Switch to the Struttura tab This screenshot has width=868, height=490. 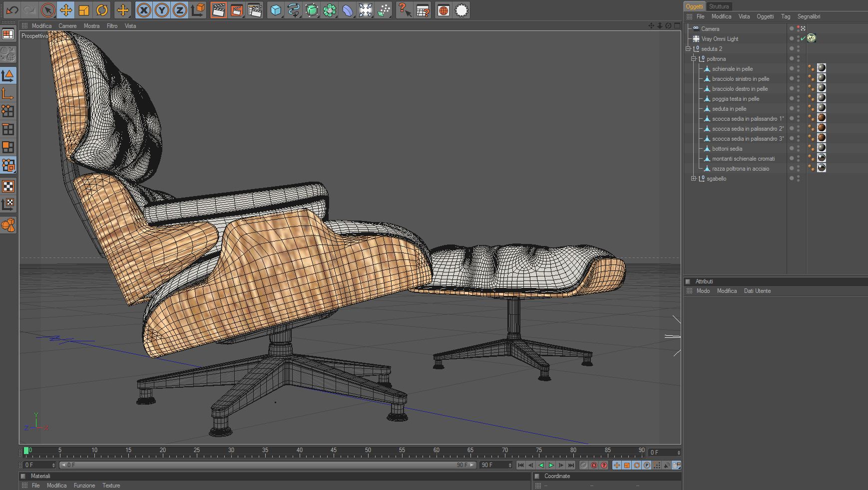pyautogui.click(x=719, y=6)
